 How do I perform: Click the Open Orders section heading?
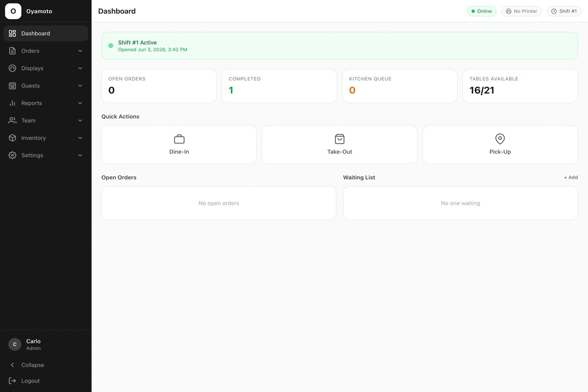pyautogui.click(x=119, y=177)
